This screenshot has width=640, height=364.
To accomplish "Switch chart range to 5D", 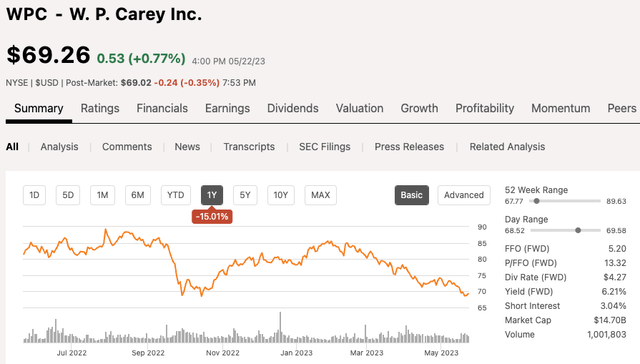I will point(68,195).
